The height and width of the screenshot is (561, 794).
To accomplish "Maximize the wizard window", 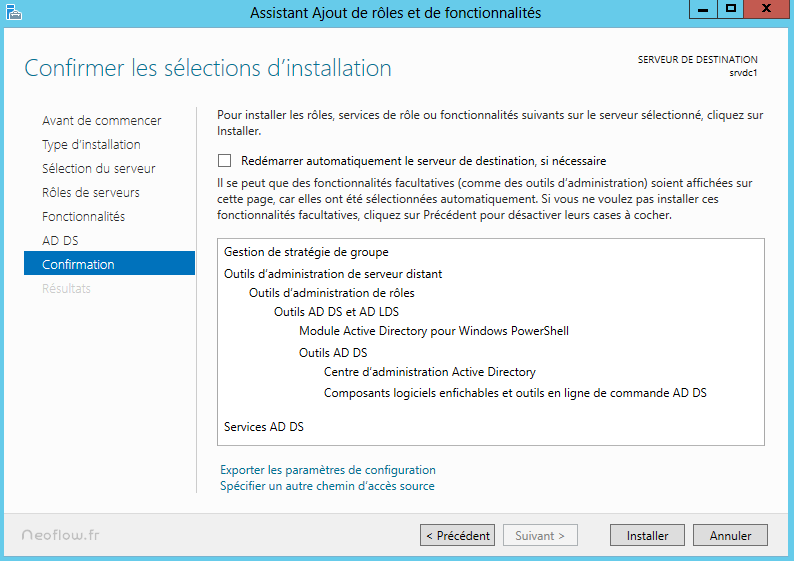I will click(731, 9).
